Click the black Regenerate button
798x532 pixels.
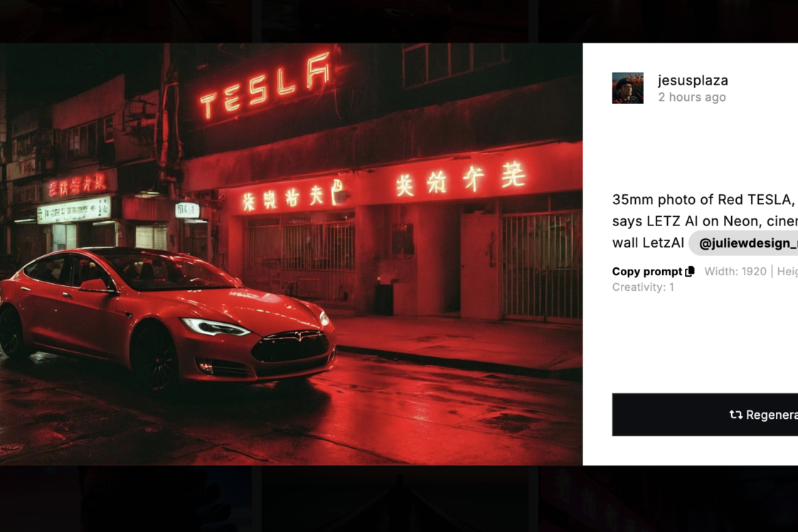click(x=705, y=415)
